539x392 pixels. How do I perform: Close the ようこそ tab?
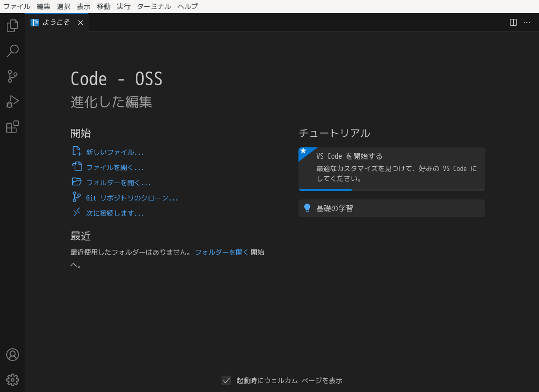[81, 23]
